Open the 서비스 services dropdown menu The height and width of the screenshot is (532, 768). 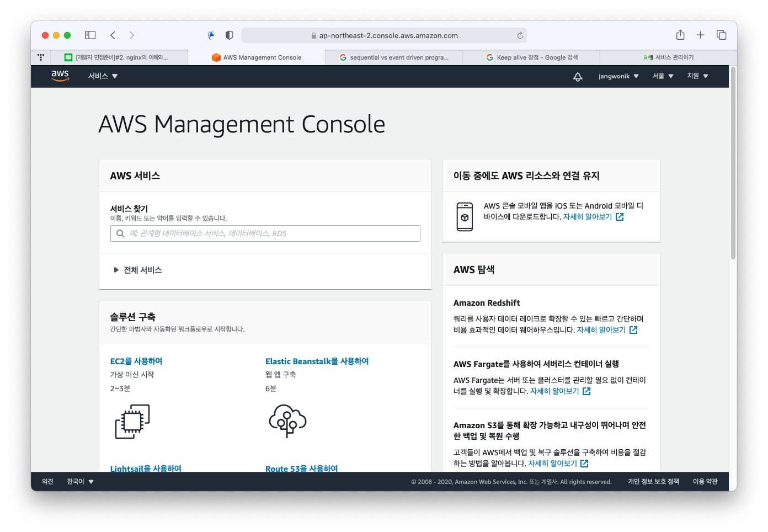tap(103, 76)
